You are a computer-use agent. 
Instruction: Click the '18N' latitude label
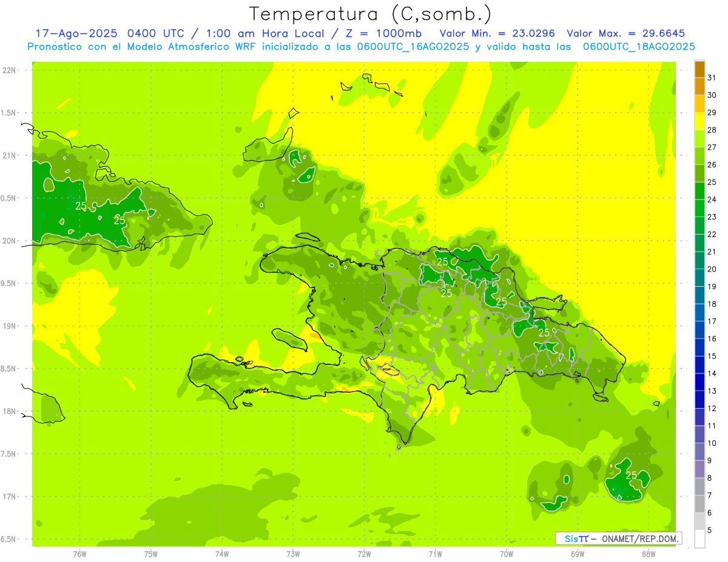click(10, 412)
